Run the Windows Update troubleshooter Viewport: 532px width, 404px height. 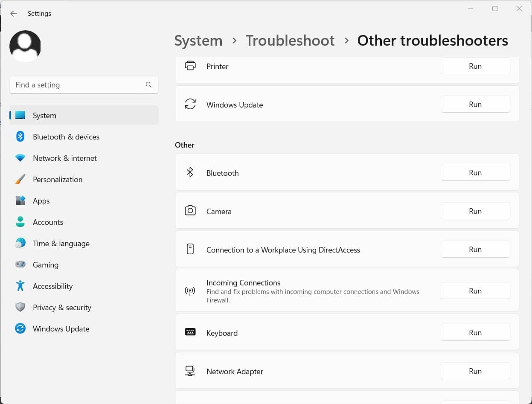475,105
